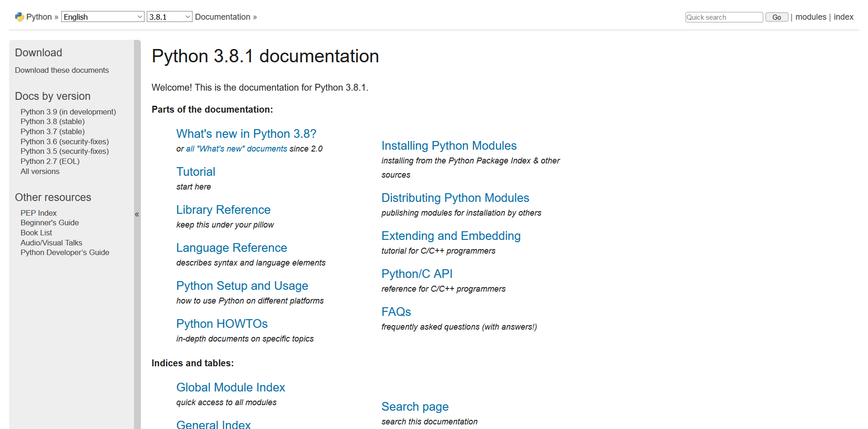Open the Python/C API link
This screenshot has height=429, width=868.
click(417, 274)
